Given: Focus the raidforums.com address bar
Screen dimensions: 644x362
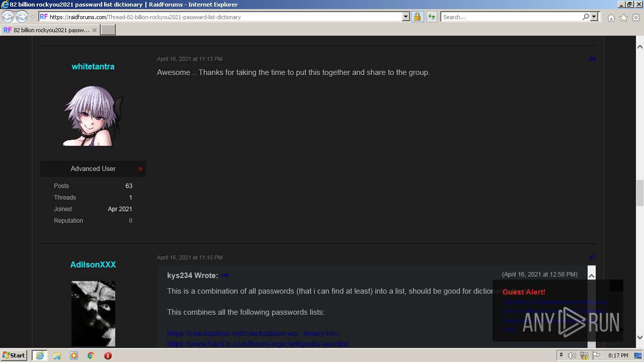Looking at the screenshot, I should coord(220,17).
